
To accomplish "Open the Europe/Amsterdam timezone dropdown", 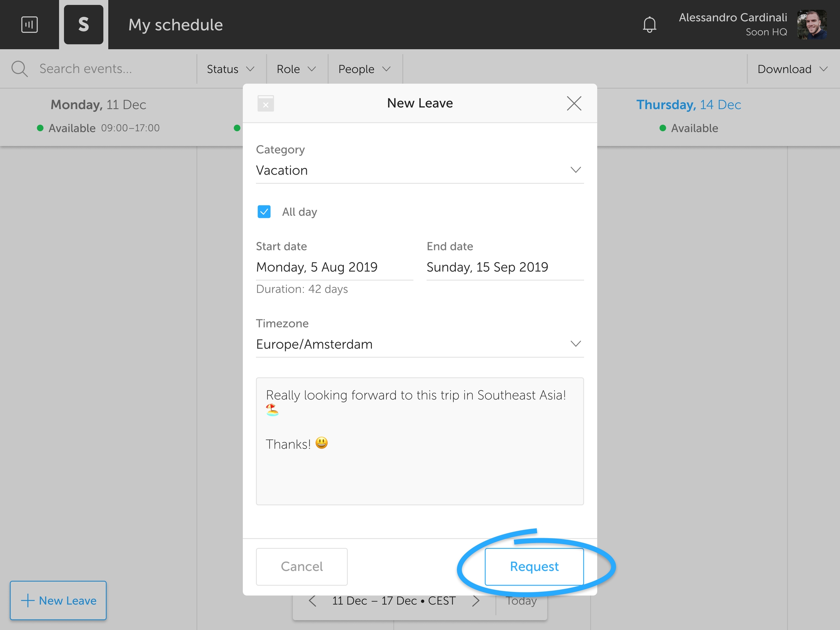I will pos(420,344).
